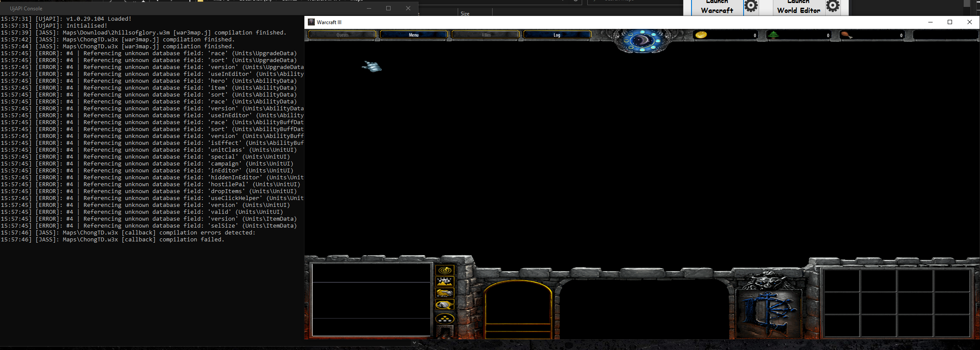This screenshot has height=350, width=980.
Task: Click the error line mentioning field 'item'
Action: pyautogui.click(x=149, y=88)
